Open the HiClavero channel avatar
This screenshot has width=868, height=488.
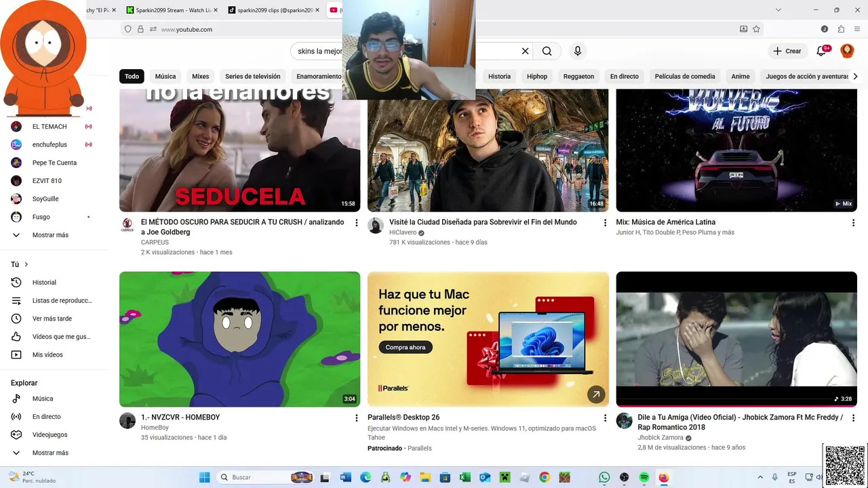point(376,226)
